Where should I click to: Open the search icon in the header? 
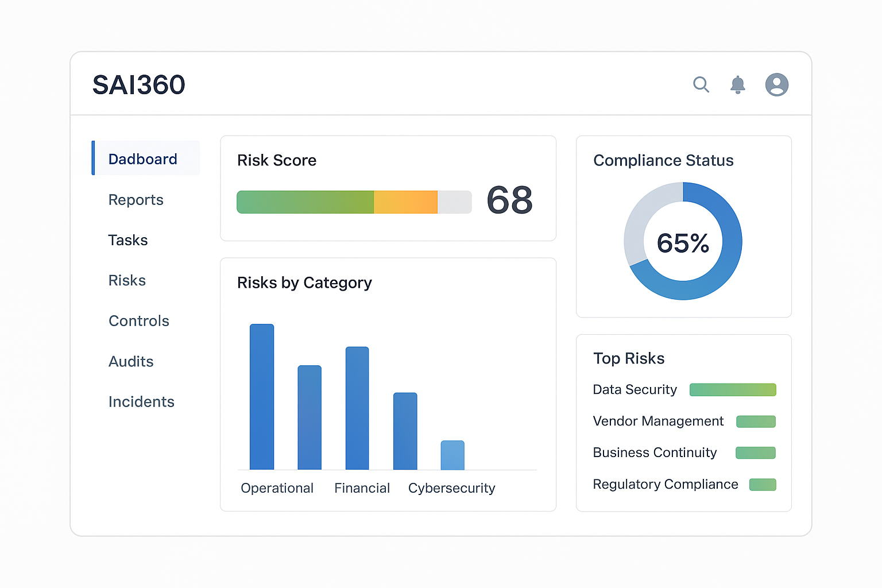coord(701,84)
